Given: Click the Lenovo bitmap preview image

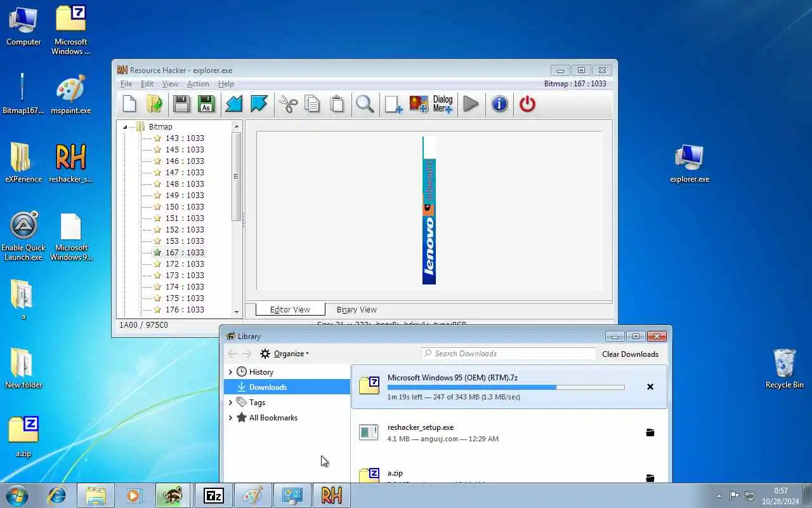Looking at the screenshot, I should (x=429, y=210).
